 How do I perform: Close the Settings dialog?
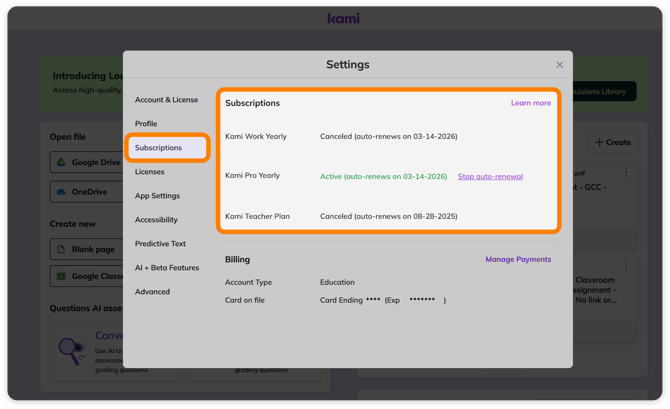click(x=559, y=65)
